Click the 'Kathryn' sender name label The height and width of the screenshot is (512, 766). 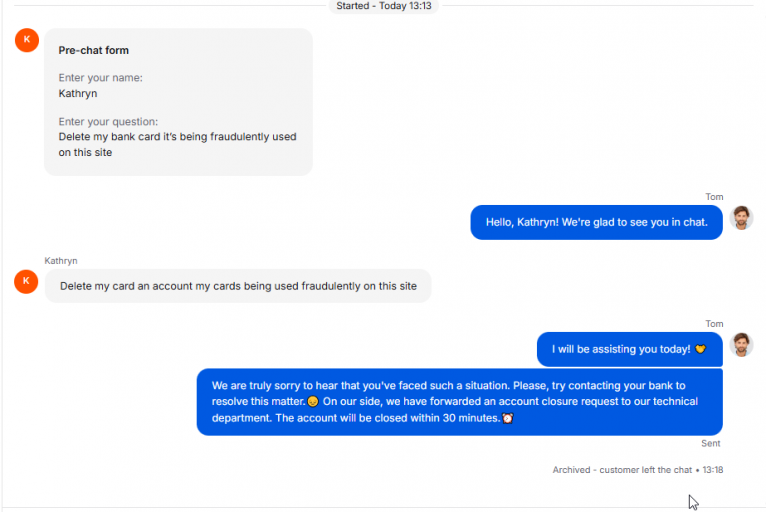click(61, 261)
